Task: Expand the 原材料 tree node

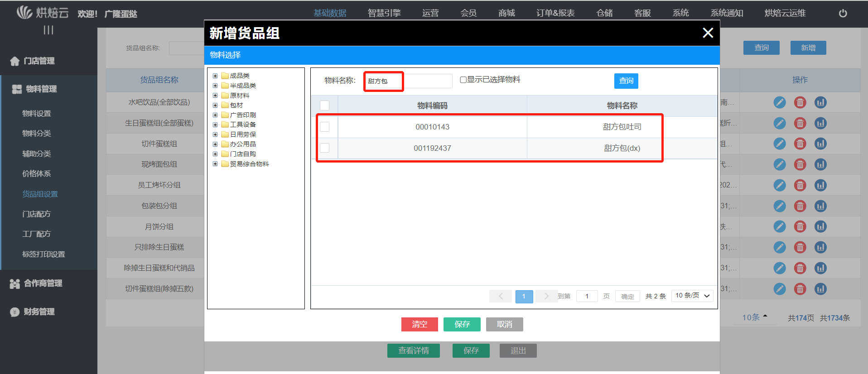Action: 215,96
